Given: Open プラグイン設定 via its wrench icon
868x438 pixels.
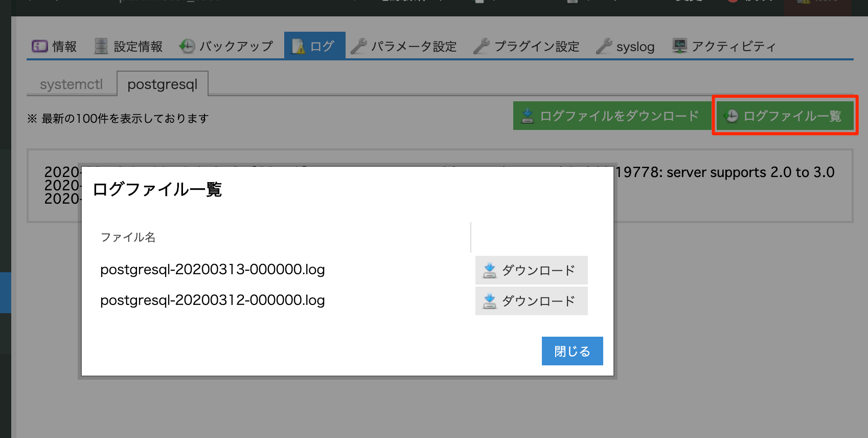Looking at the screenshot, I should [x=482, y=47].
